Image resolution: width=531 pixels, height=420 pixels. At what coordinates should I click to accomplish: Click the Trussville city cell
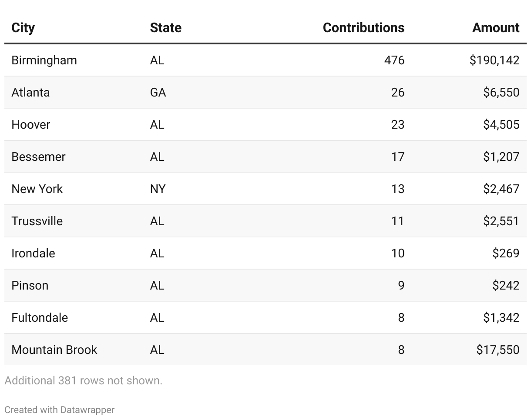click(37, 221)
